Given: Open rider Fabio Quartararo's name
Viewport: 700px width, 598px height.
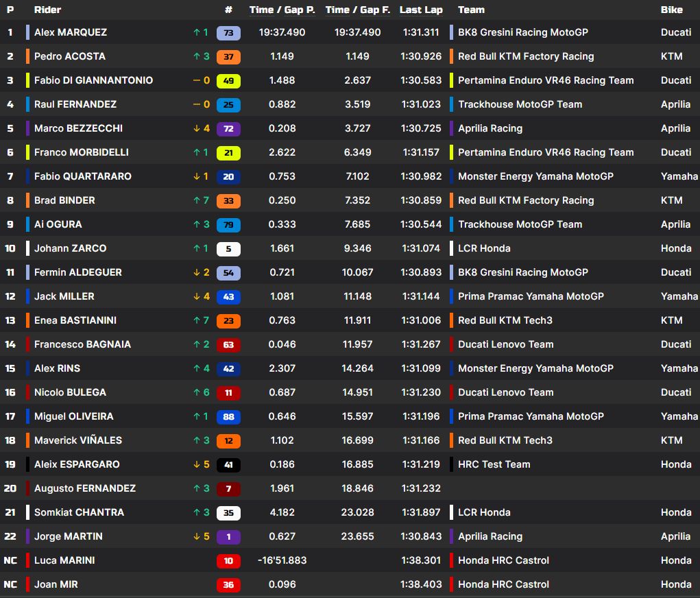Looking at the screenshot, I should point(82,176).
